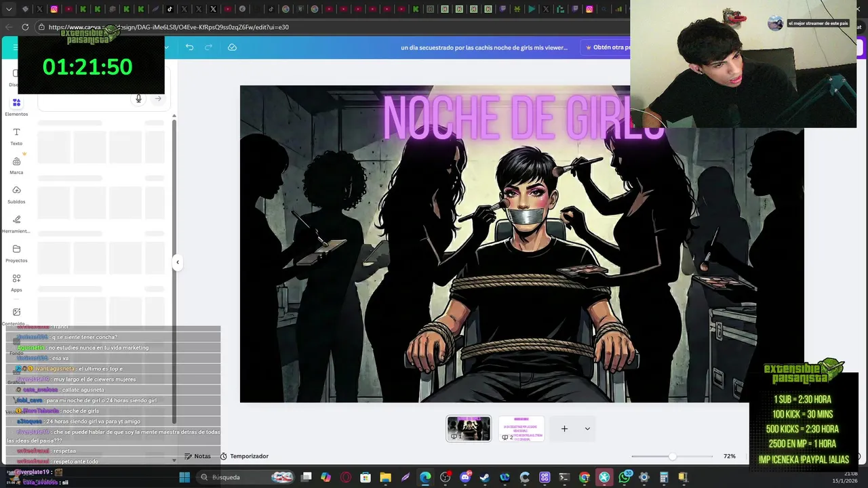Open the Marca panel in the sidebar
Image resolution: width=868 pixels, height=488 pixels.
[x=16, y=165]
